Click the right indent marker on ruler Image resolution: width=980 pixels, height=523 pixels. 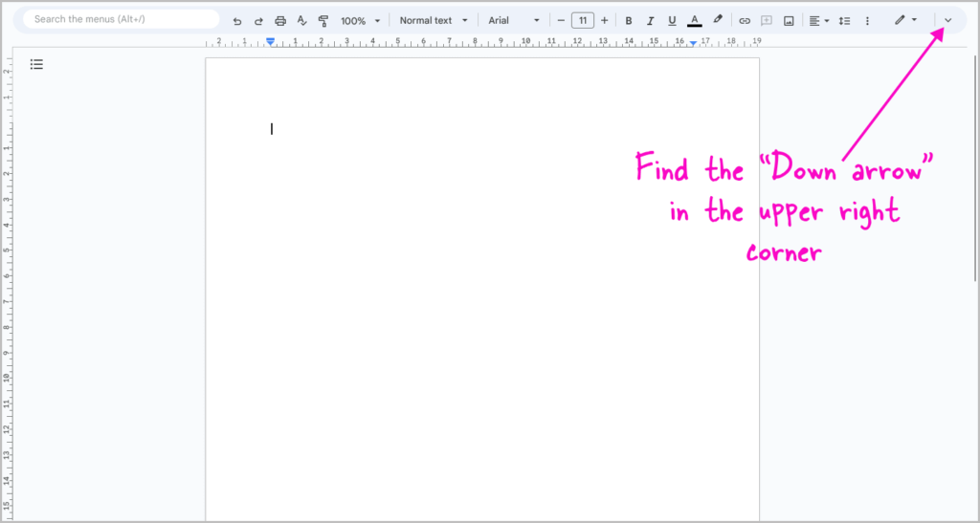[x=693, y=42]
